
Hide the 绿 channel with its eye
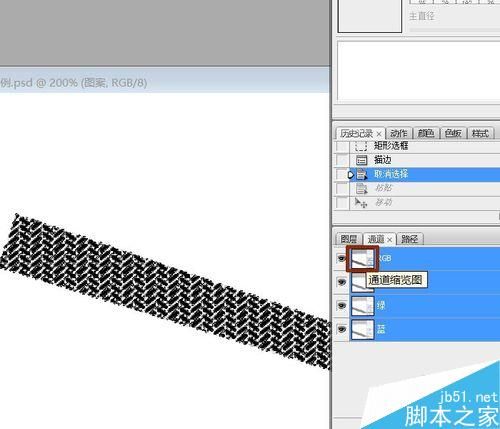(341, 306)
